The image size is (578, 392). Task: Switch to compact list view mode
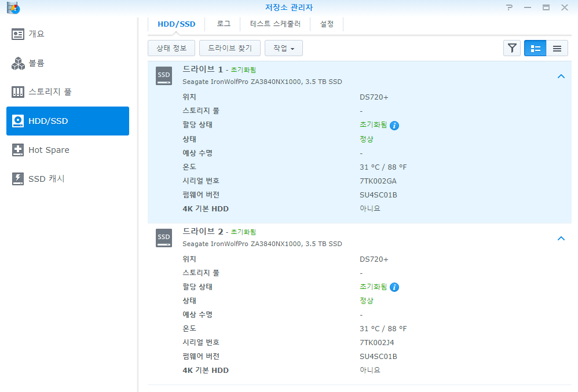(x=557, y=48)
